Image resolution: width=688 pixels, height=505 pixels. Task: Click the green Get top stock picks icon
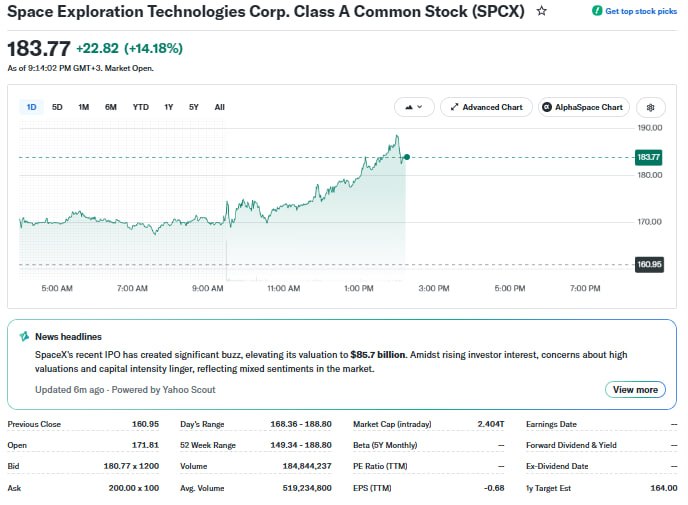(x=597, y=11)
